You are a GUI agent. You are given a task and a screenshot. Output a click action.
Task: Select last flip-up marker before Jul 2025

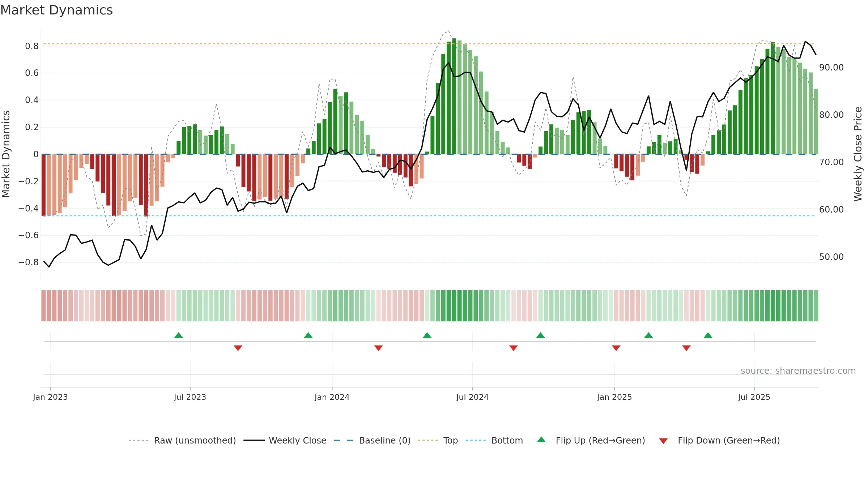tap(708, 335)
